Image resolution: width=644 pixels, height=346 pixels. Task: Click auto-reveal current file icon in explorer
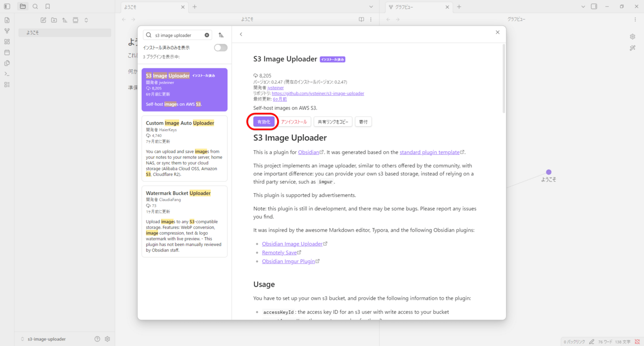75,20
